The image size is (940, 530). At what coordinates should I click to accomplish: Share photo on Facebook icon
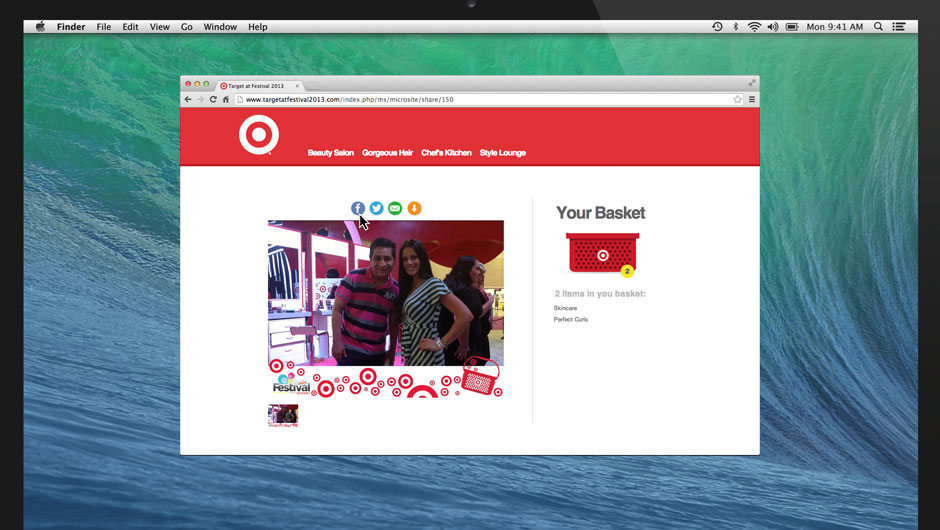pos(358,208)
